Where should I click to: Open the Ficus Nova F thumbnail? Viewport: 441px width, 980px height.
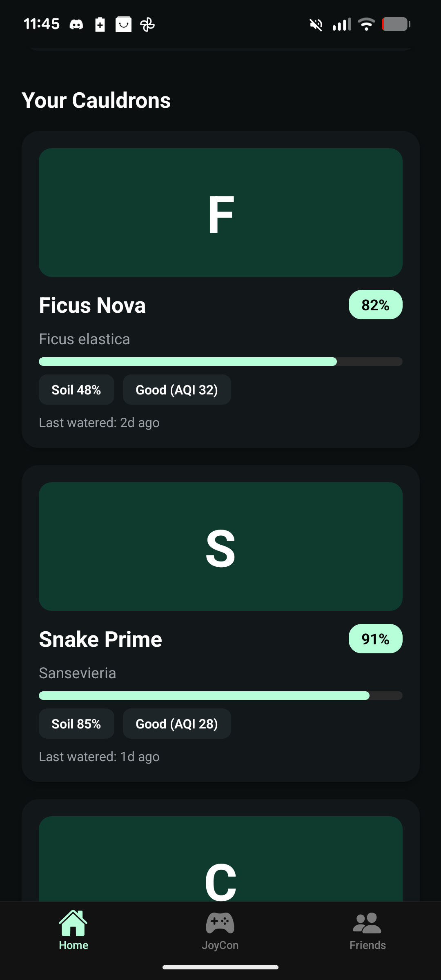220,212
